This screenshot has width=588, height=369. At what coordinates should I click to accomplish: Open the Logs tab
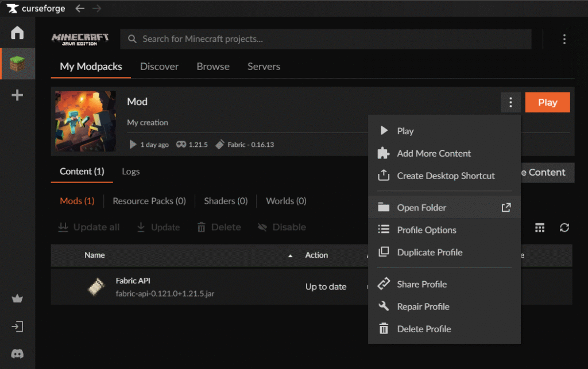131,172
